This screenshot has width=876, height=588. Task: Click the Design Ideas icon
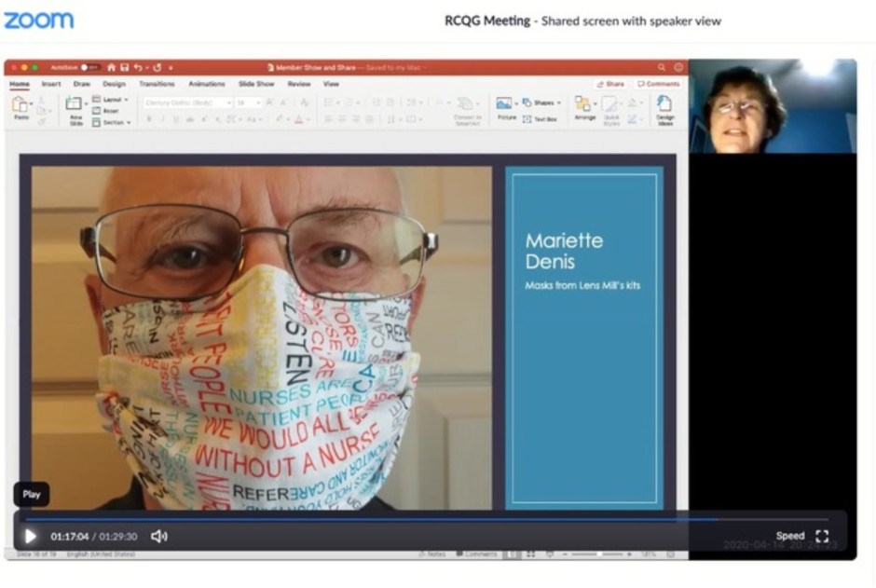(x=664, y=103)
